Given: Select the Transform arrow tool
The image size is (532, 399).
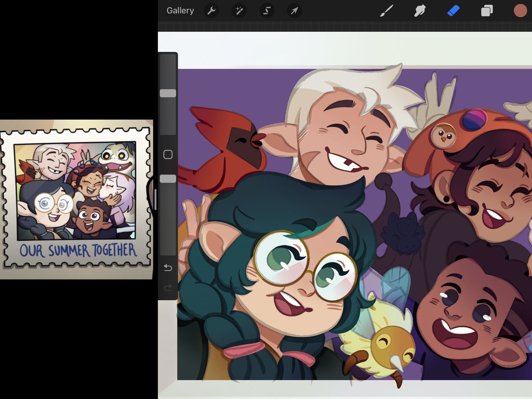Looking at the screenshot, I should [x=294, y=11].
